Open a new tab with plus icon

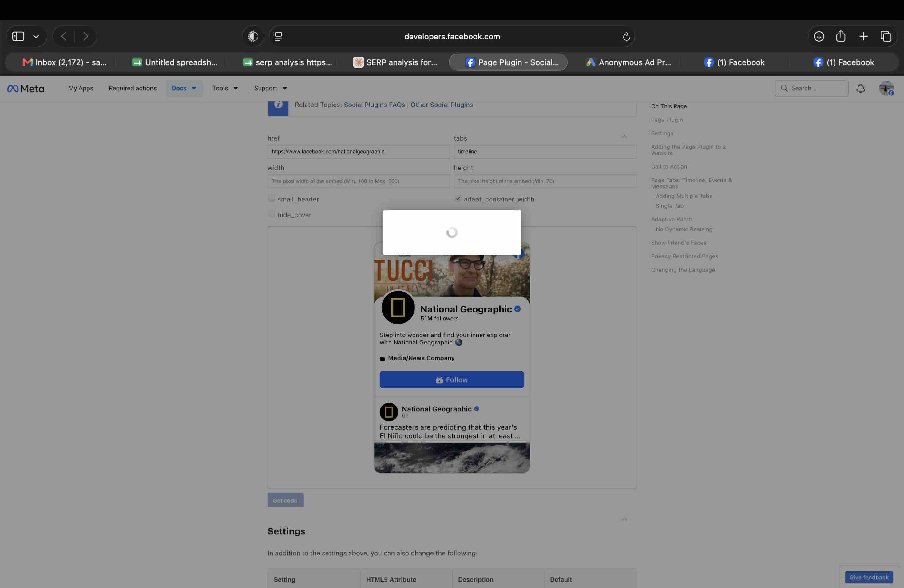pyautogui.click(x=863, y=36)
